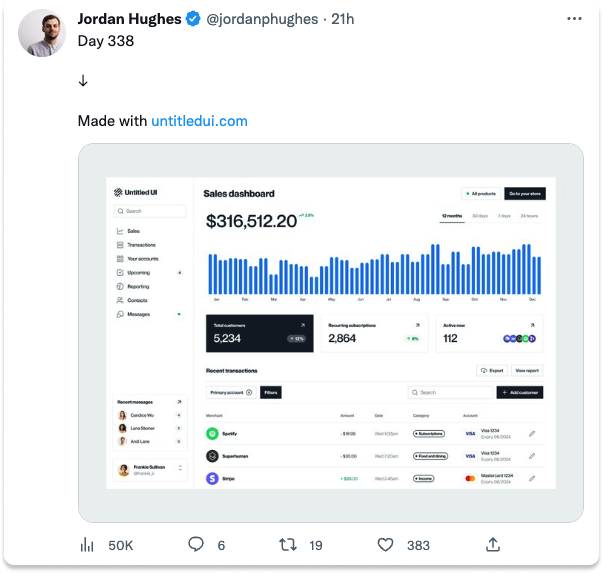Open the All products dropdown
The image size is (603, 573).
(x=481, y=193)
